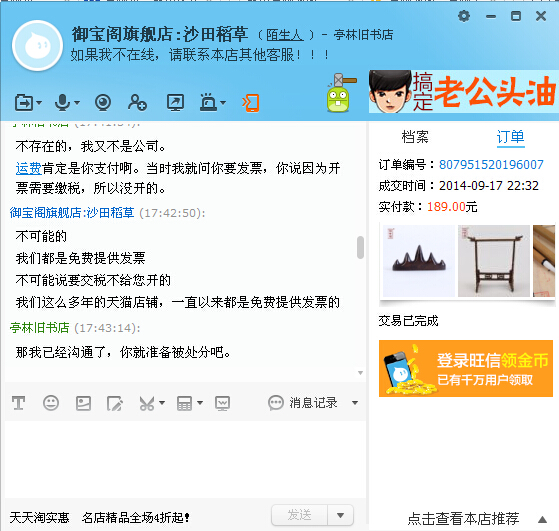Start voice chat with microphone icon
This screenshot has width=559, height=531.
[62, 103]
